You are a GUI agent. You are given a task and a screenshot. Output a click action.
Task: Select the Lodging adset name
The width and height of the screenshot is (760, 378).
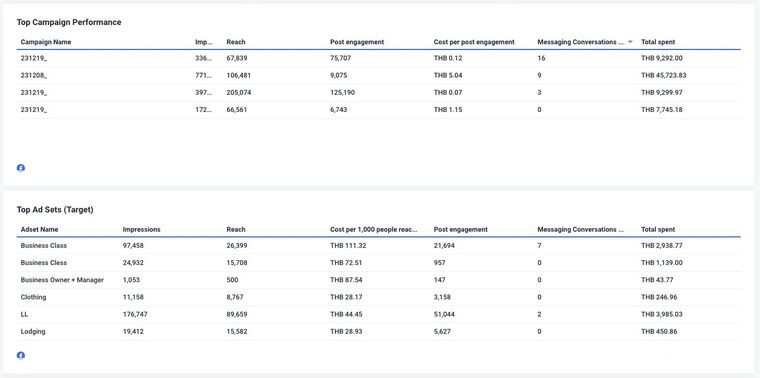coord(33,332)
